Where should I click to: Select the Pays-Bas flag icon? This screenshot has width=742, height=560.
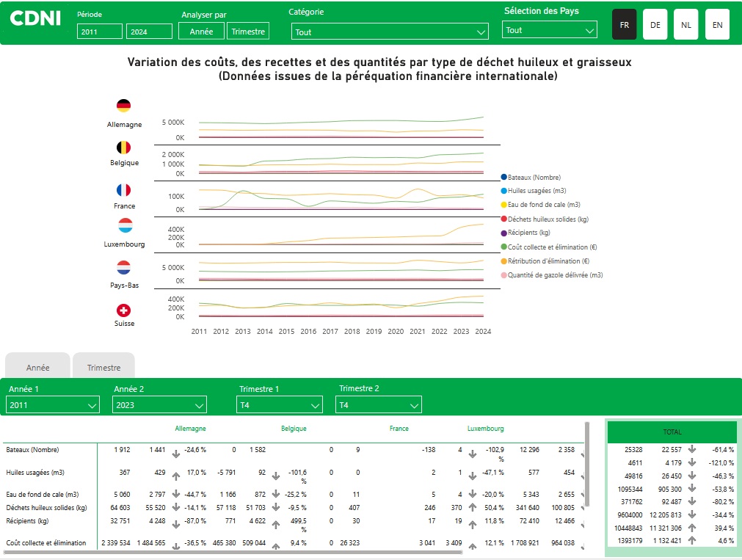(123, 267)
